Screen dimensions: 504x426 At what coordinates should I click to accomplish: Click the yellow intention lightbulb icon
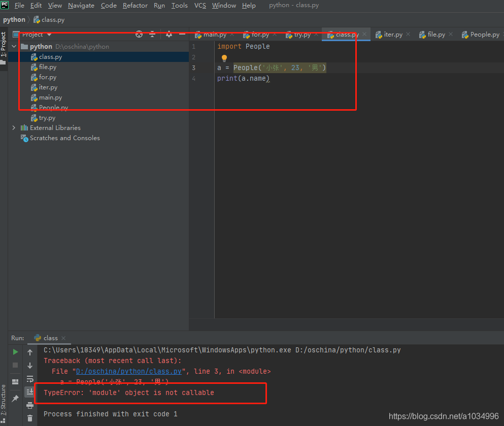click(x=224, y=58)
